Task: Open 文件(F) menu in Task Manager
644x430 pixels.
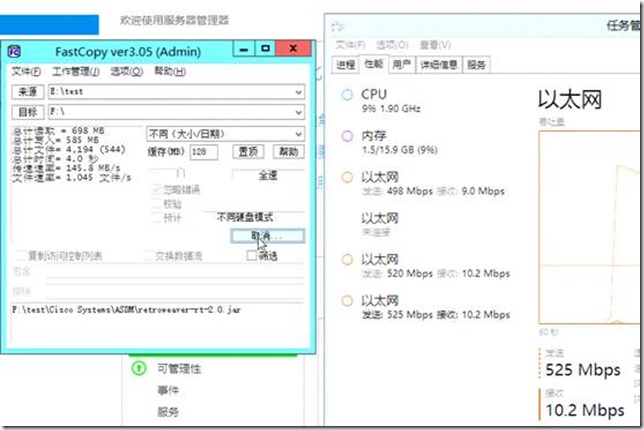Action: pyautogui.click(x=350, y=45)
